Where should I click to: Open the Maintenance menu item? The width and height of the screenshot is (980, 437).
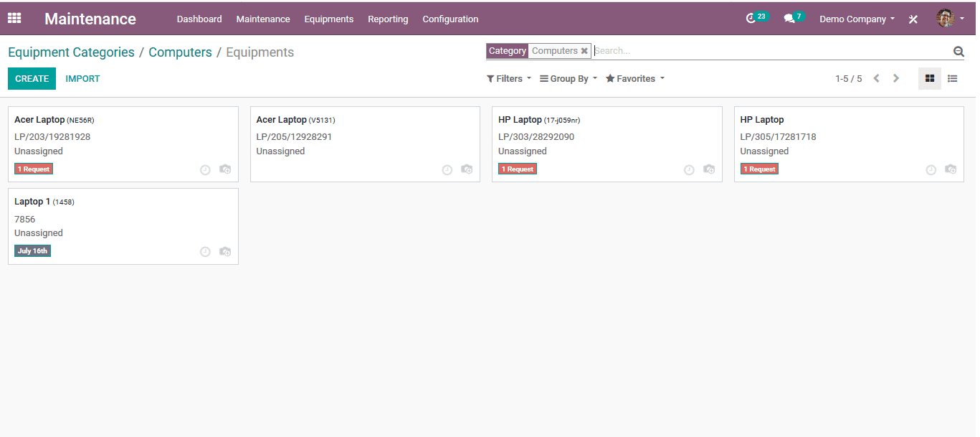coord(263,19)
